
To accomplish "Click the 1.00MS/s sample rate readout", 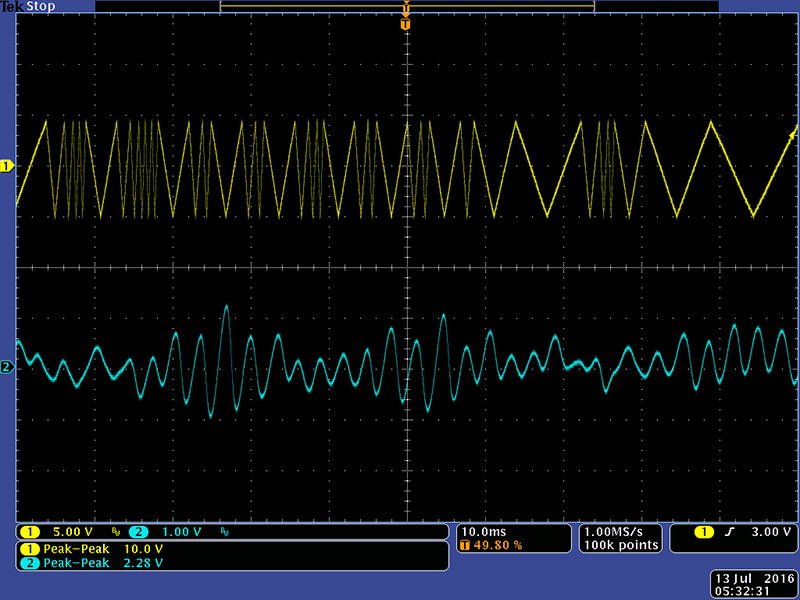I will click(621, 531).
